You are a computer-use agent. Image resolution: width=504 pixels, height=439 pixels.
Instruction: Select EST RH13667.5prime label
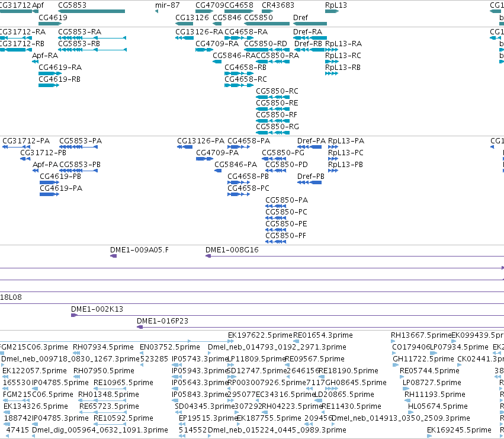coord(422,335)
